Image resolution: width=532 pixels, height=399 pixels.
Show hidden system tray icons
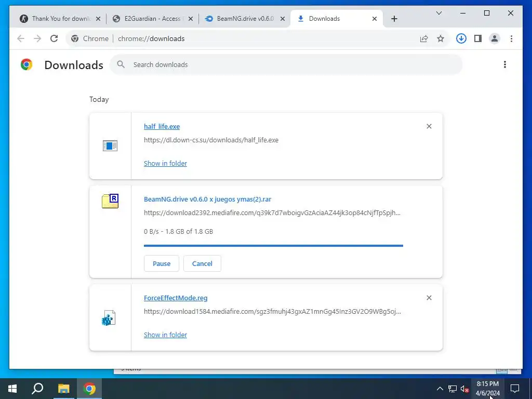[440, 389]
